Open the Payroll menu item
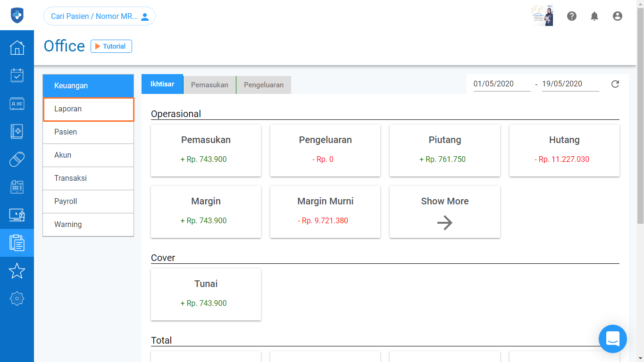Screen dimensions: 644x362 point(88,202)
